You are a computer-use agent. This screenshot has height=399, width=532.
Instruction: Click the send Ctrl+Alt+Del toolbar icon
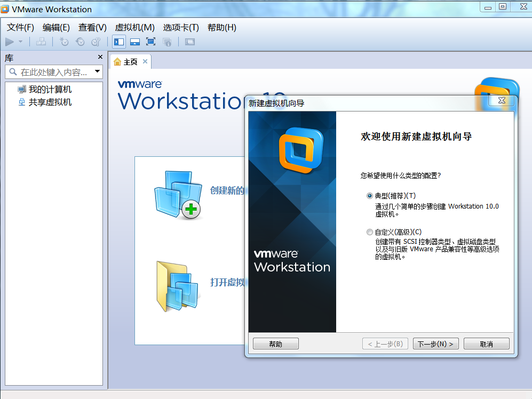coord(41,42)
